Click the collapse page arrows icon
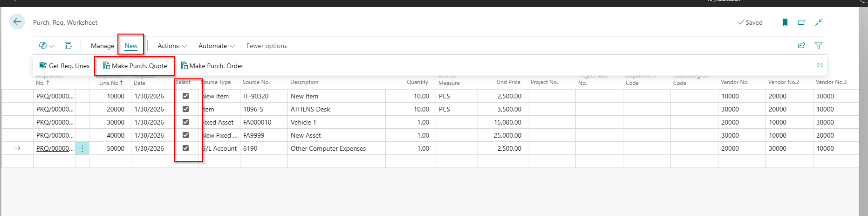Image resolution: width=868 pixels, height=216 pixels. 819,22
